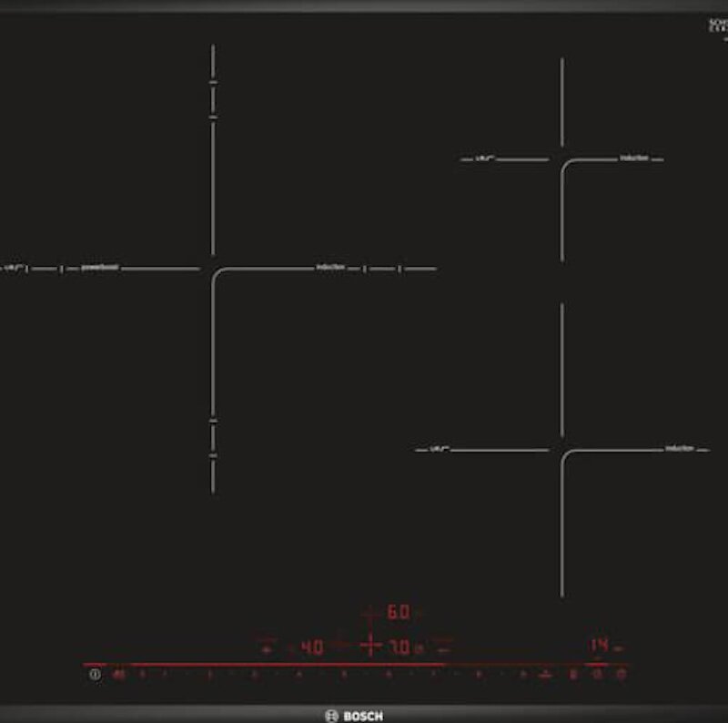
Task: Tap the timer icon under 14
Action: (598, 675)
